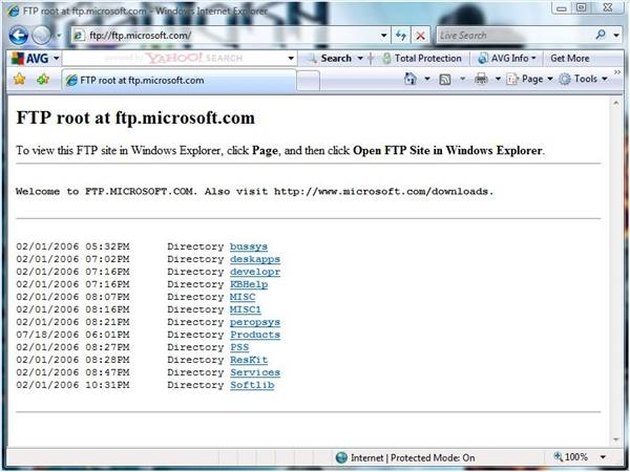Screen dimensions: 630x472
Task: Open the AVG logo dropdown arrow
Action: click(x=56, y=58)
